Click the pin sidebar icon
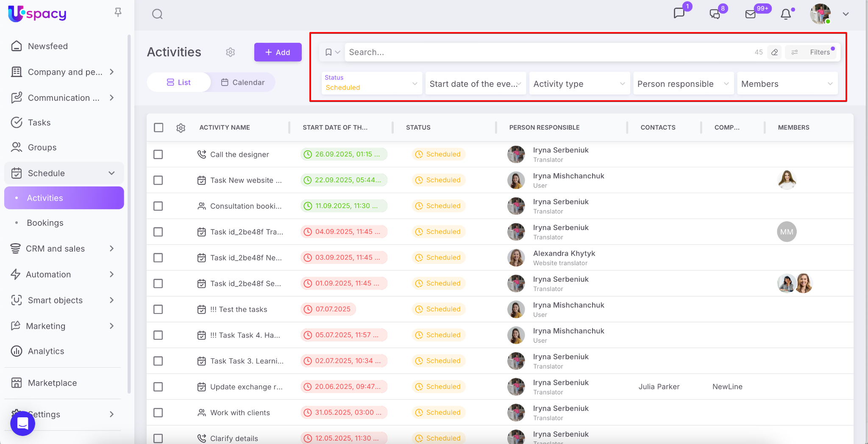The width and height of the screenshot is (868, 444). [x=118, y=12]
